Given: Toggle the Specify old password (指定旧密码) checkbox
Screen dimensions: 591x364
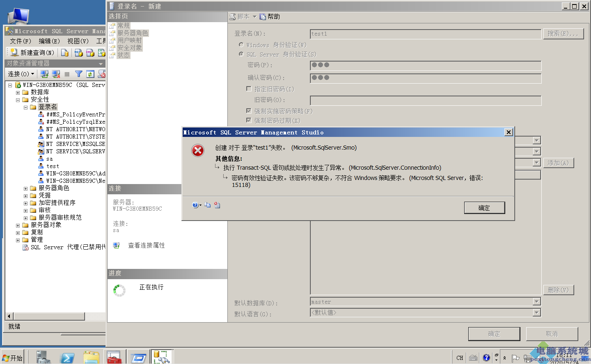Looking at the screenshot, I should click(249, 89).
